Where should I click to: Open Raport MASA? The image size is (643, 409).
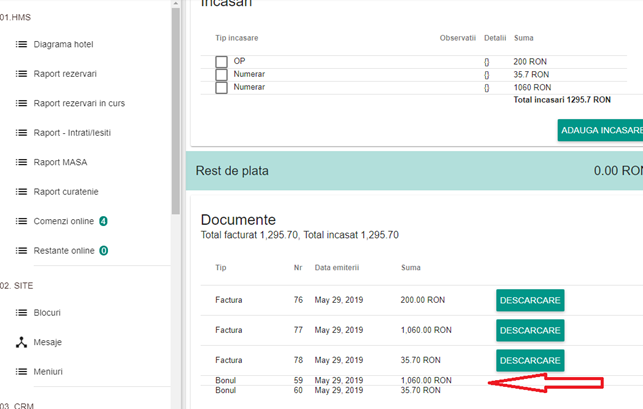pos(60,162)
